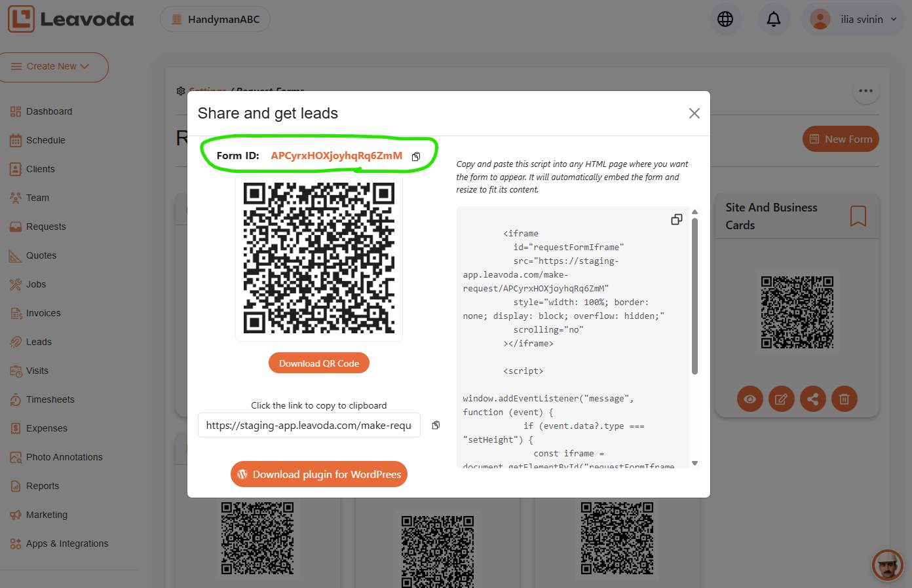Screen dimensions: 912x588
Task: Click the Apps & Integrations icon
Action: click(x=16, y=544)
